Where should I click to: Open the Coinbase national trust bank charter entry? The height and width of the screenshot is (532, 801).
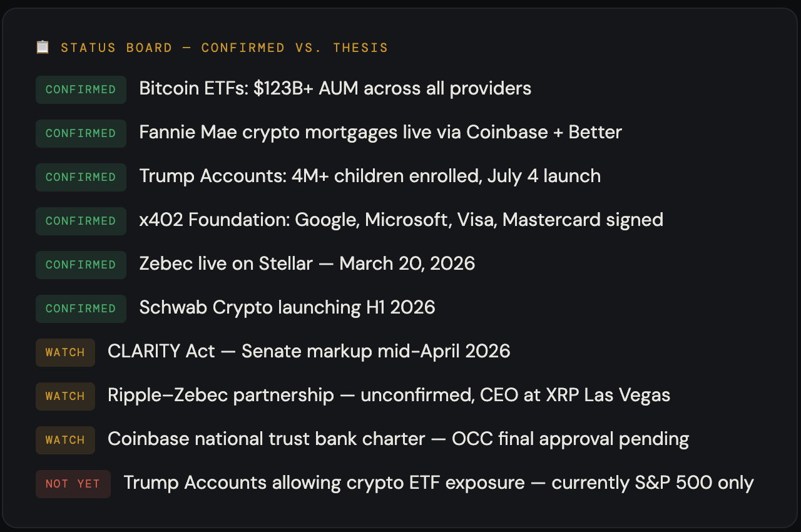click(x=398, y=439)
